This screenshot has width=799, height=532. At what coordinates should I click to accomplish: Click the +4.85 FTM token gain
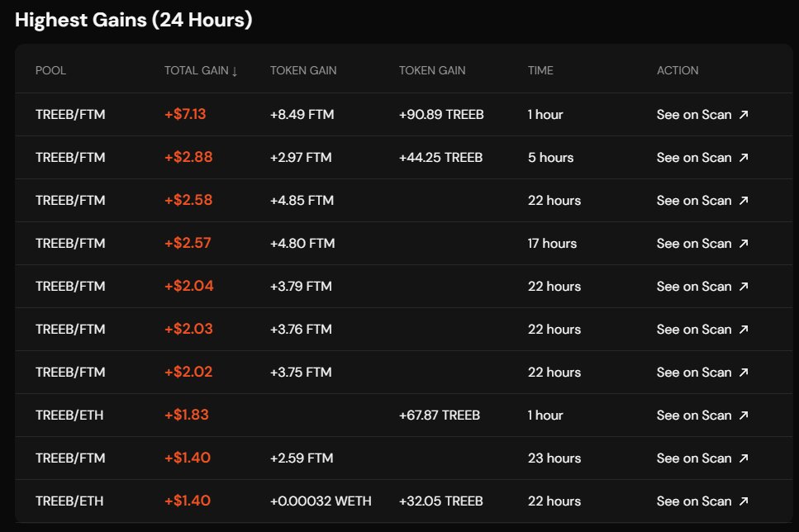302,200
